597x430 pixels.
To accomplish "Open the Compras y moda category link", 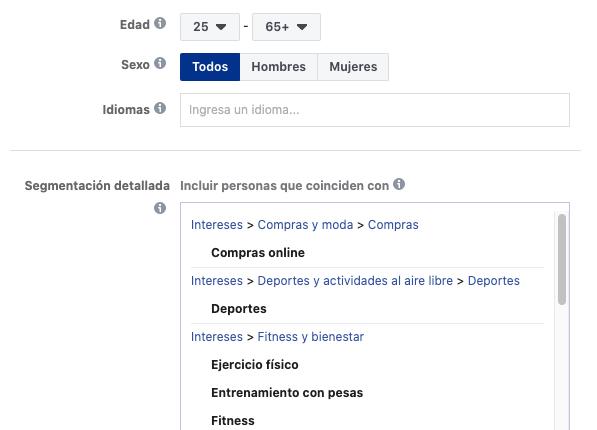I will tap(305, 225).
